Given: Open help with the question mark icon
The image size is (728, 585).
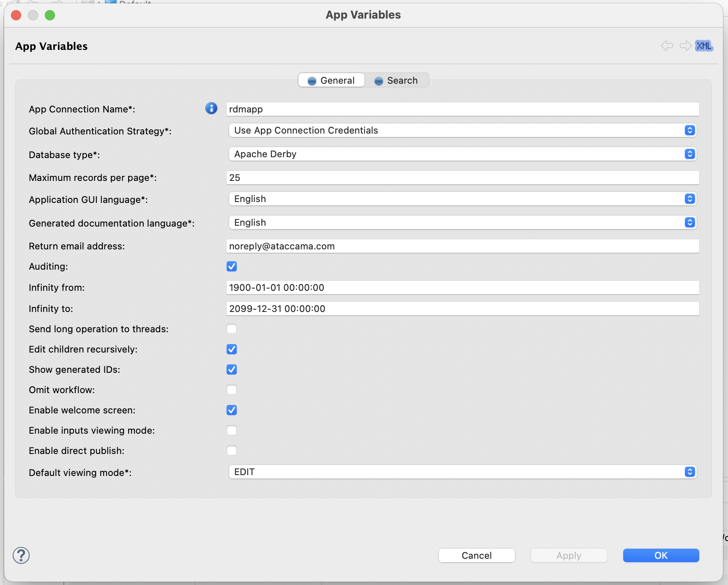Looking at the screenshot, I should tap(21, 555).
